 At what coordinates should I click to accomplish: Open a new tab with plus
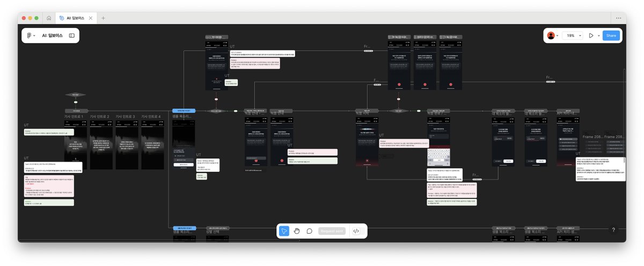pos(103,18)
